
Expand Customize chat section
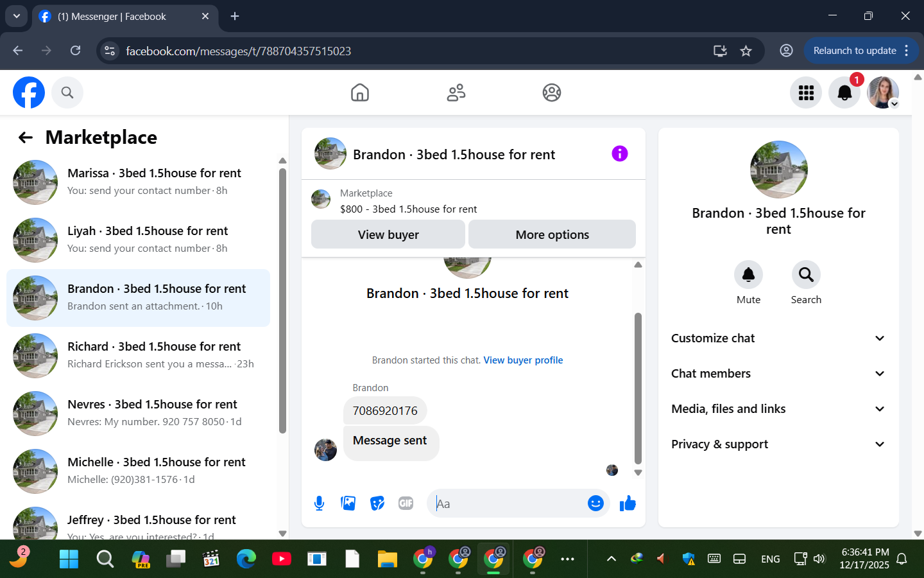(x=778, y=338)
